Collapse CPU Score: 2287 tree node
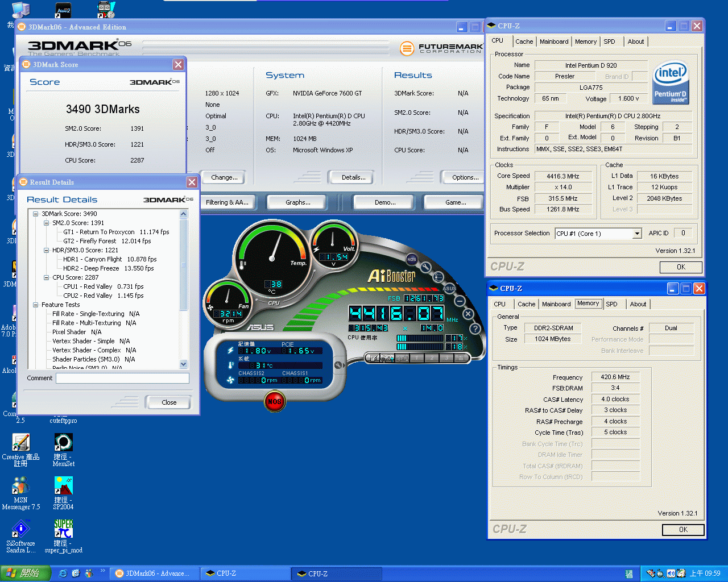Screen dimensions: 728x582 (x=47, y=277)
